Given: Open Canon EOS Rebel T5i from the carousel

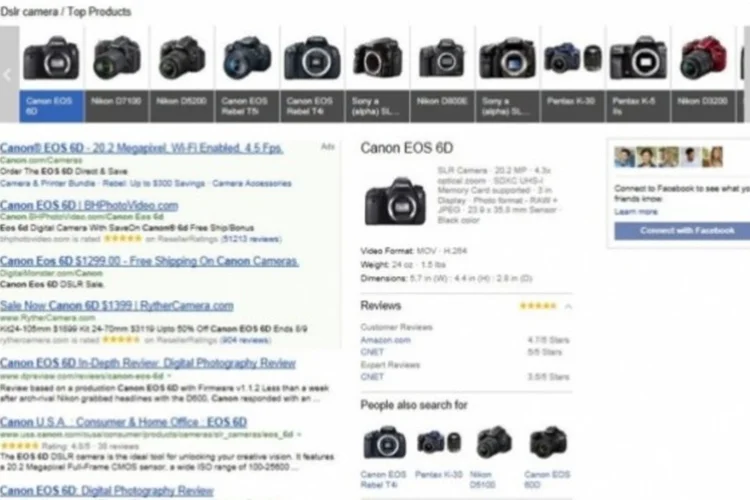Looking at the screenshot, I should [x=247, y=74].
